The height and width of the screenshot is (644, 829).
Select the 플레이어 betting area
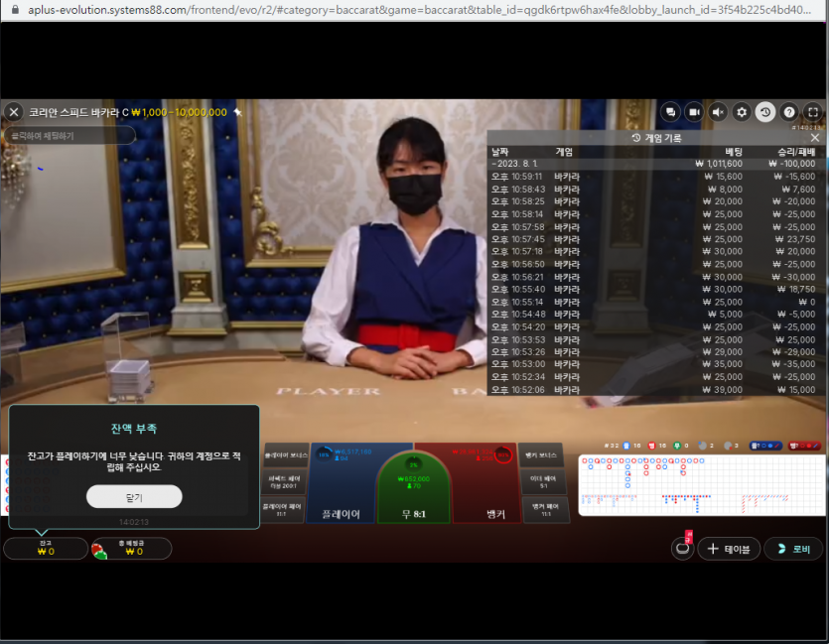point(343,483)
